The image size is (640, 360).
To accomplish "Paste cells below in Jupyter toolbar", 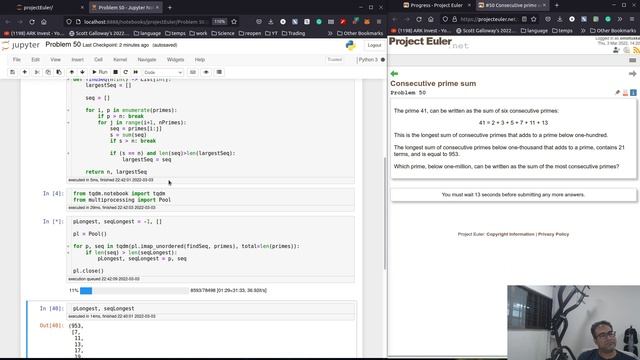I will [59, 72].
